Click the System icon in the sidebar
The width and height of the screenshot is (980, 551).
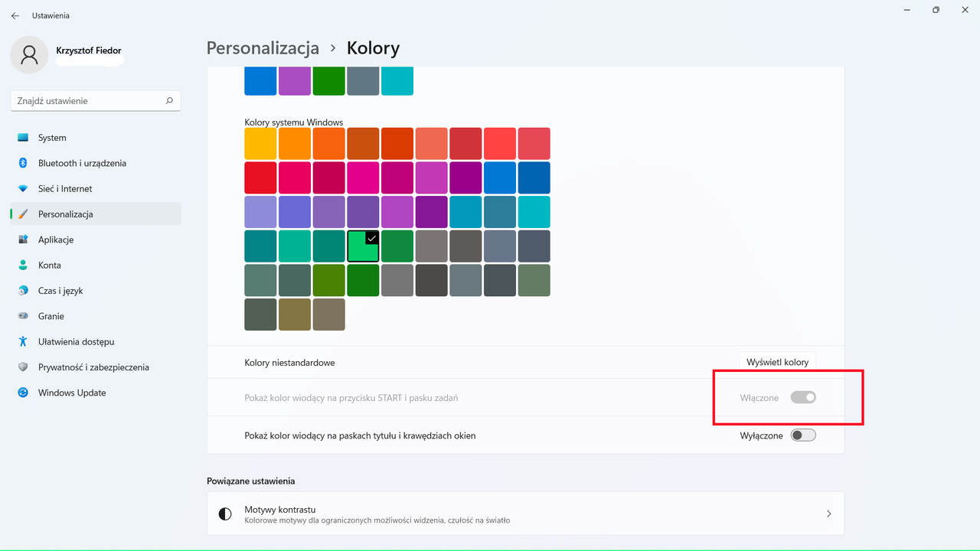tap(22, 138)
